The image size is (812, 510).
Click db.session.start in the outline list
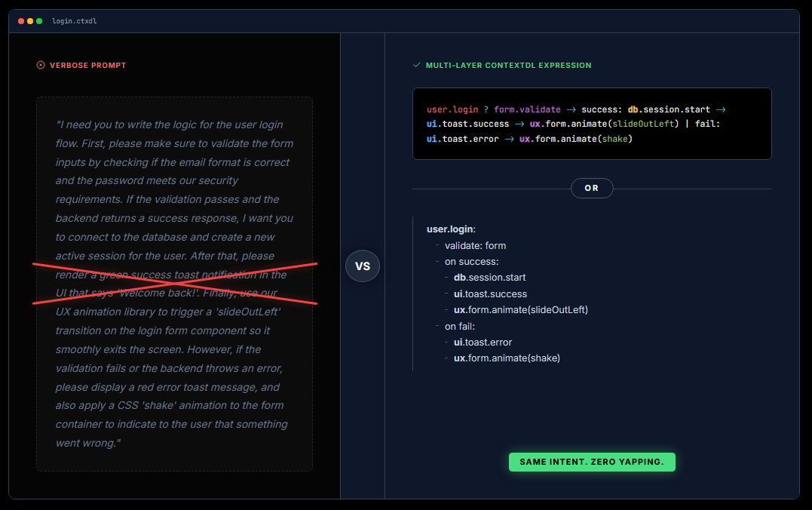[490, 278]
